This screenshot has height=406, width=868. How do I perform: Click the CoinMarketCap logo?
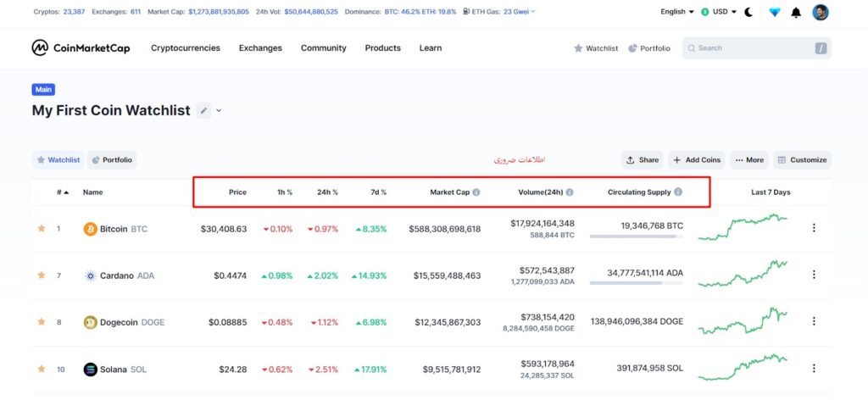81,48
